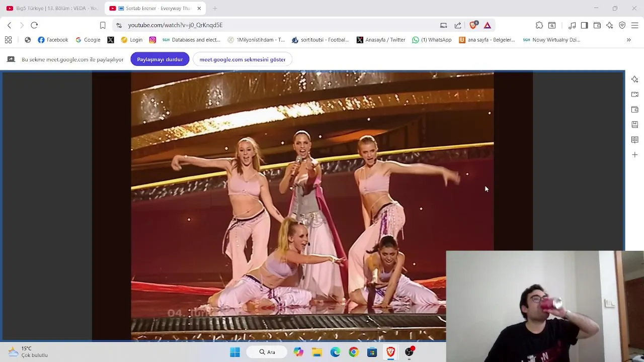Screen dimensions: 644x362
Task: Open the Login bookmark
Action: pos(131,40)
